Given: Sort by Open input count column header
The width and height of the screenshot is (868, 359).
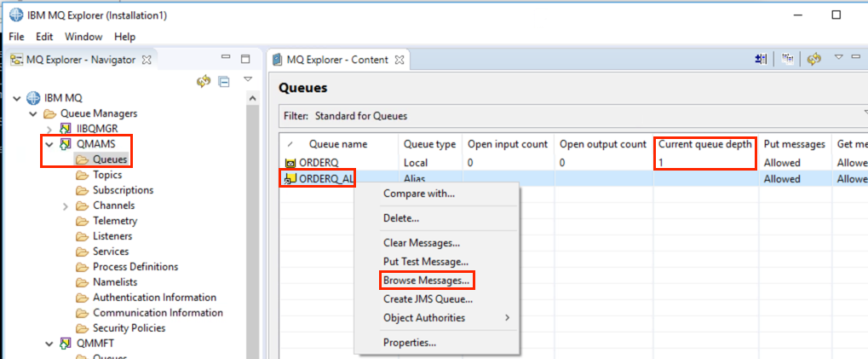Looking at the screenshot, I should point(508,144).
